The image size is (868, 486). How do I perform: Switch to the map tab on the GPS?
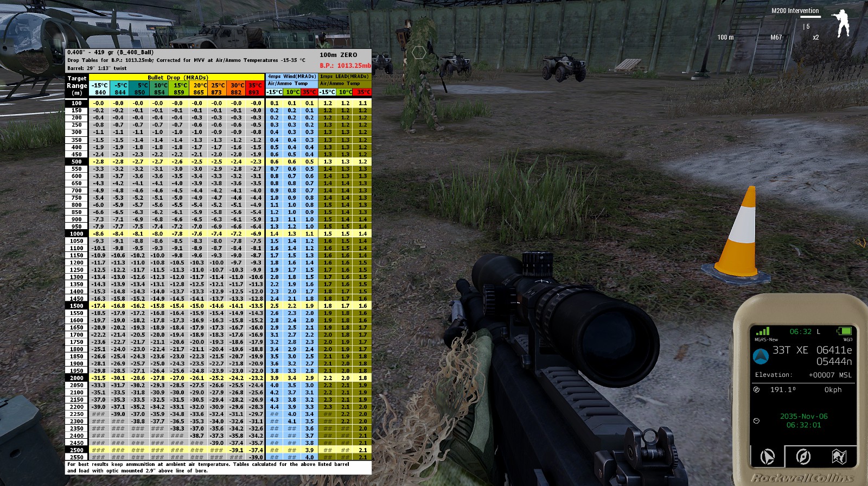(839, 457)
